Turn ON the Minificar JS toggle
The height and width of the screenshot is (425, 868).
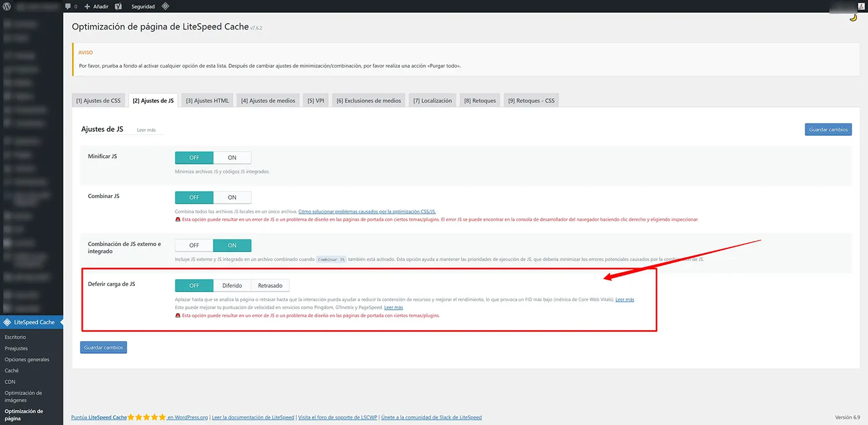[x=232, y=157]
